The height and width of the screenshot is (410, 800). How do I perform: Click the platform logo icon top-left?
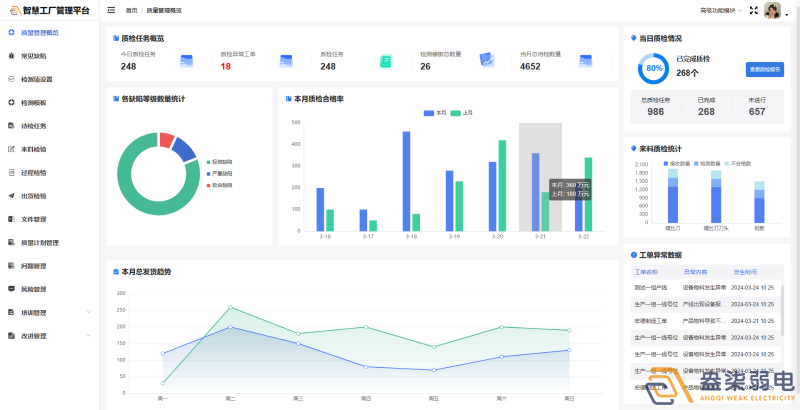tap(15, 10)
